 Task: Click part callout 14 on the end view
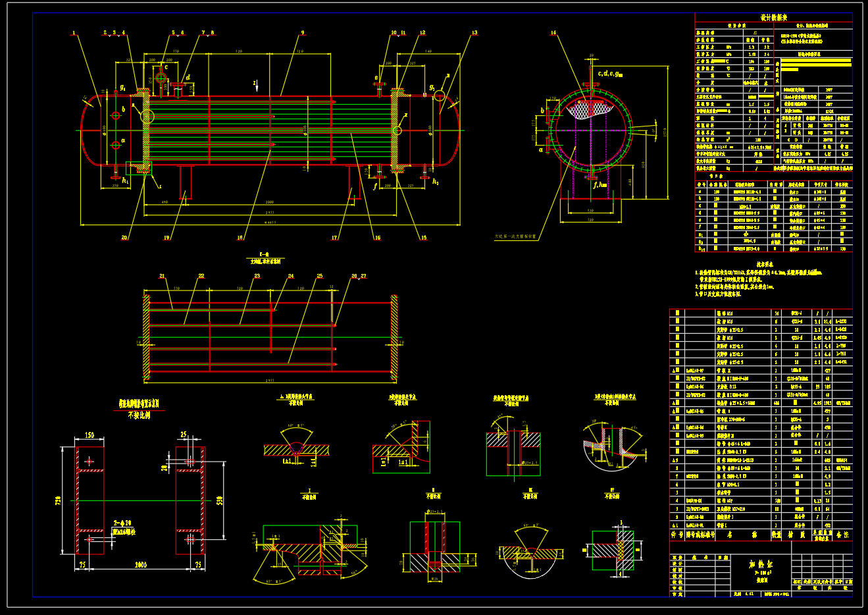pyautogui.click(x=553, y=32)
